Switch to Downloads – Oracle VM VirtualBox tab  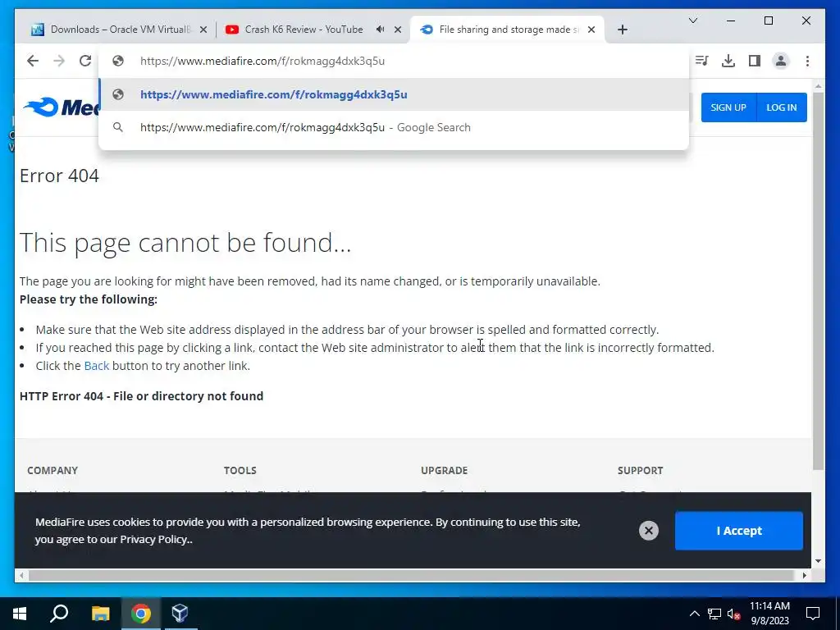click(119, 30)
